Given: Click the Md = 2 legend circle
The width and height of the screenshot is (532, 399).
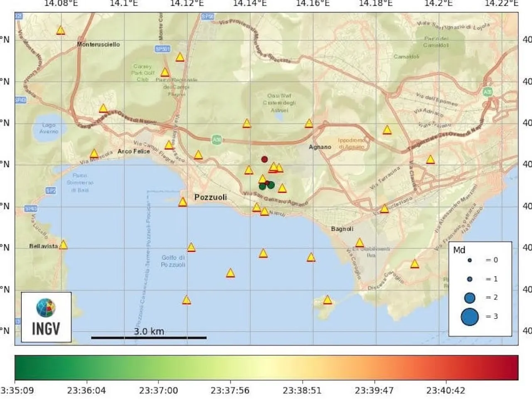Looking at the screenshot, I should (470, 297).
